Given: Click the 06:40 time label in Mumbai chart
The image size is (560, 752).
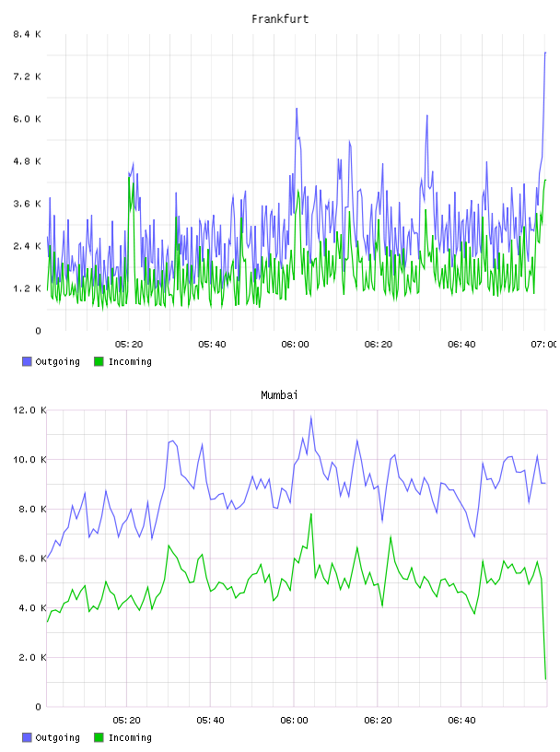Looking at the screenshot, I should point(461,721).
